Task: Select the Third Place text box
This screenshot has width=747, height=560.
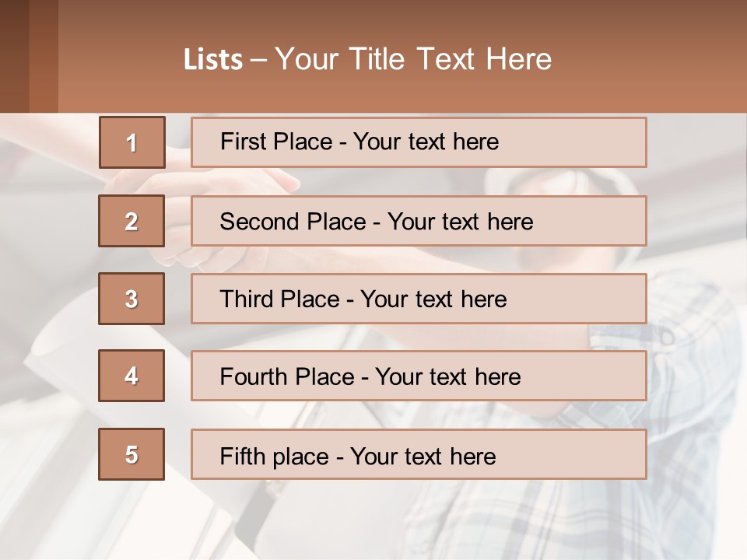Action: (419, 299)
